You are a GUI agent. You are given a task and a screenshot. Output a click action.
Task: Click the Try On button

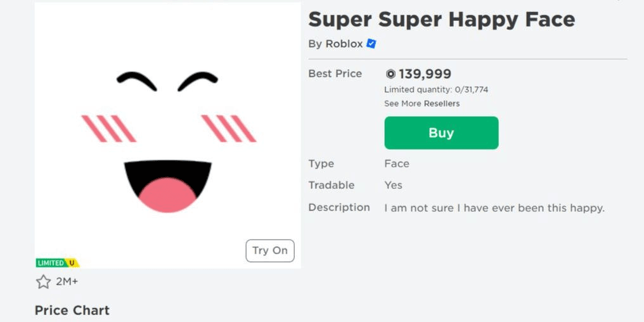pos(270,250)
